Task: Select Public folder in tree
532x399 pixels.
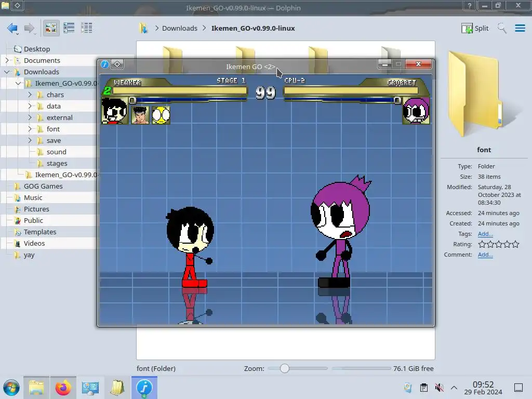Action: click(x=33, y=220)
